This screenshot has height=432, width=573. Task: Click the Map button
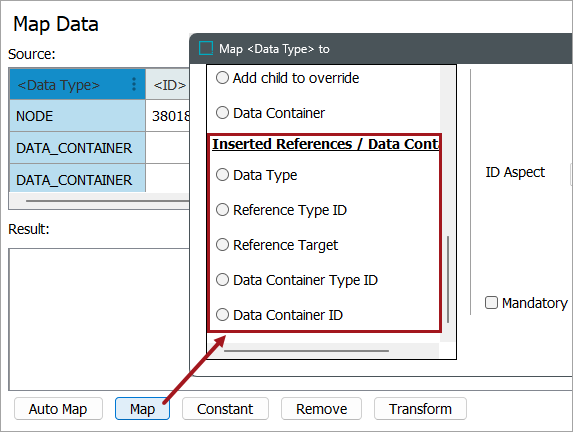click(142, 409)
